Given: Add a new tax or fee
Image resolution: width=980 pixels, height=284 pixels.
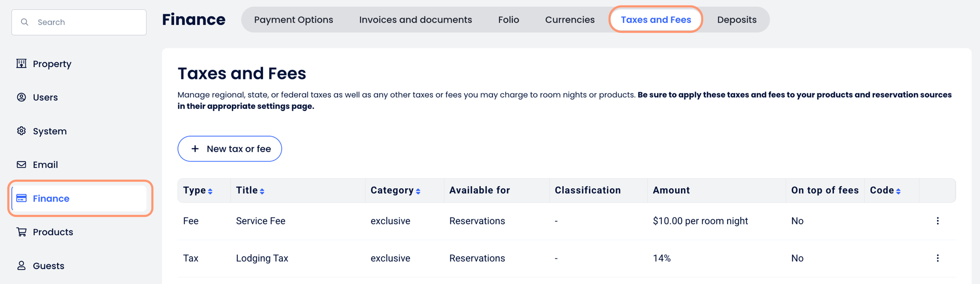Looking at the screenshot, I should point(229,149).
